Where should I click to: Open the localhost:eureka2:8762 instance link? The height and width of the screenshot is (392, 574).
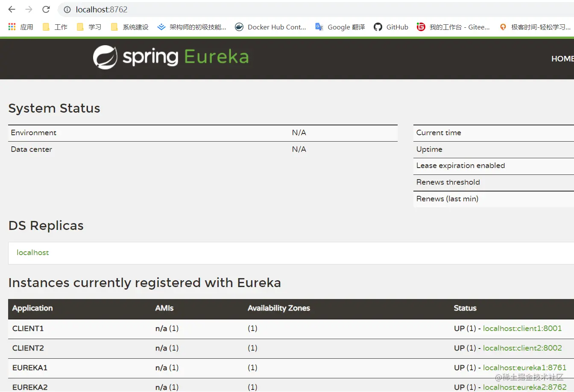tap(524, 387)
